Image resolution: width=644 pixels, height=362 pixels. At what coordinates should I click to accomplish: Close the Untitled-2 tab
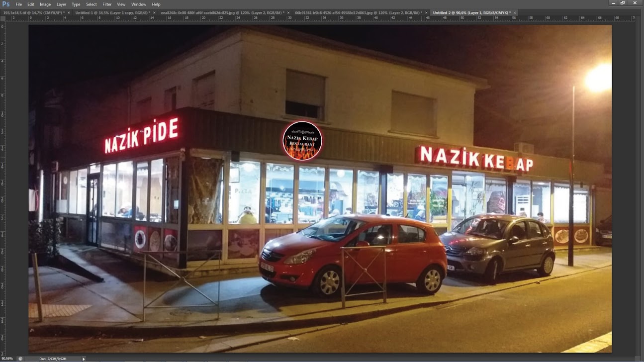coord(515,13)
